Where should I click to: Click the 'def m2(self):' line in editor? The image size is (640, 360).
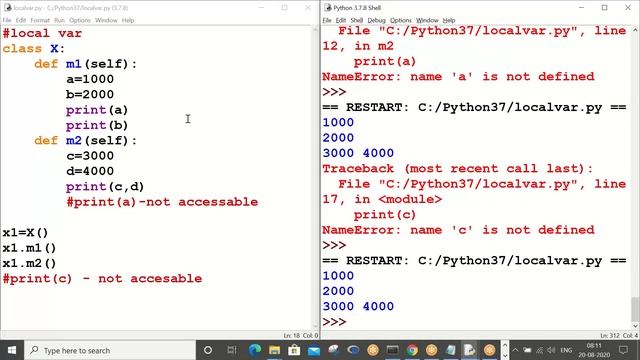point(86,140)
